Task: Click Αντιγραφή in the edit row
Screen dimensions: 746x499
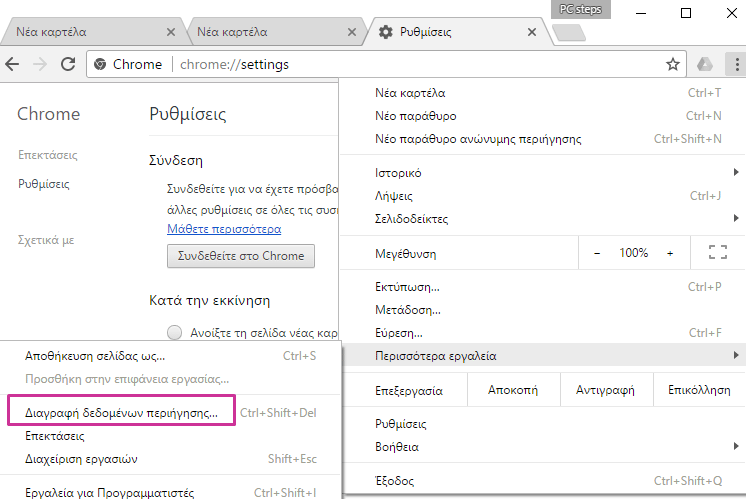Action: pos(605,390)
